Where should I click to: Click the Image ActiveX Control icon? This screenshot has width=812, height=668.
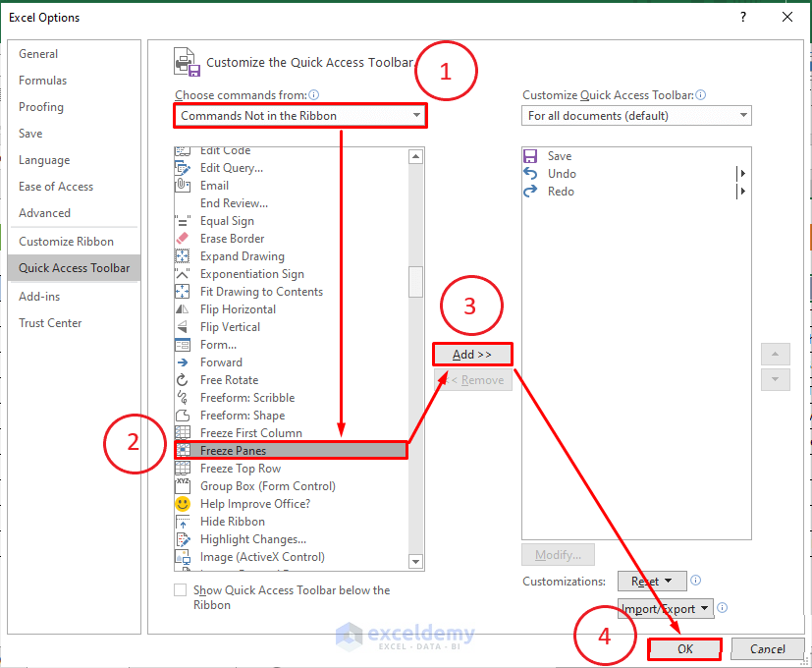click(183, 557)
